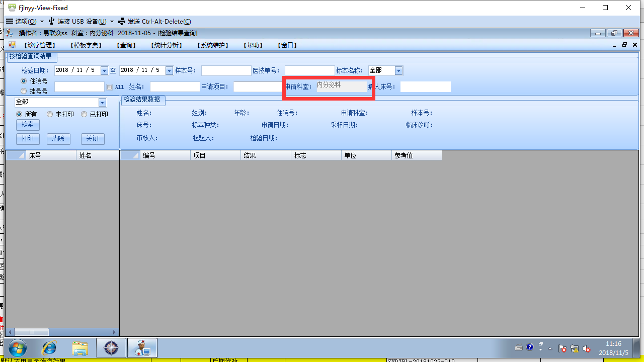This screenshot has width=644, height=362.
Task: Open the 查询 menu
Action: point(126,45)
